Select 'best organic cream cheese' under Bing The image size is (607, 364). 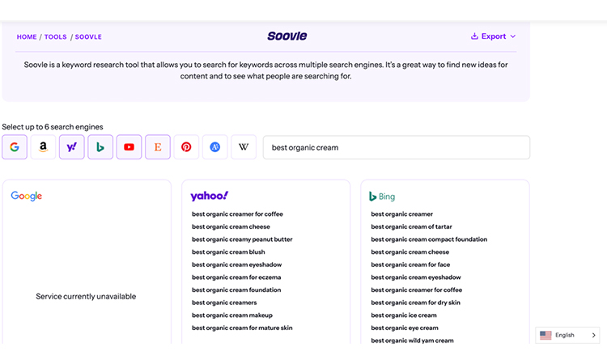pos(410,252)
